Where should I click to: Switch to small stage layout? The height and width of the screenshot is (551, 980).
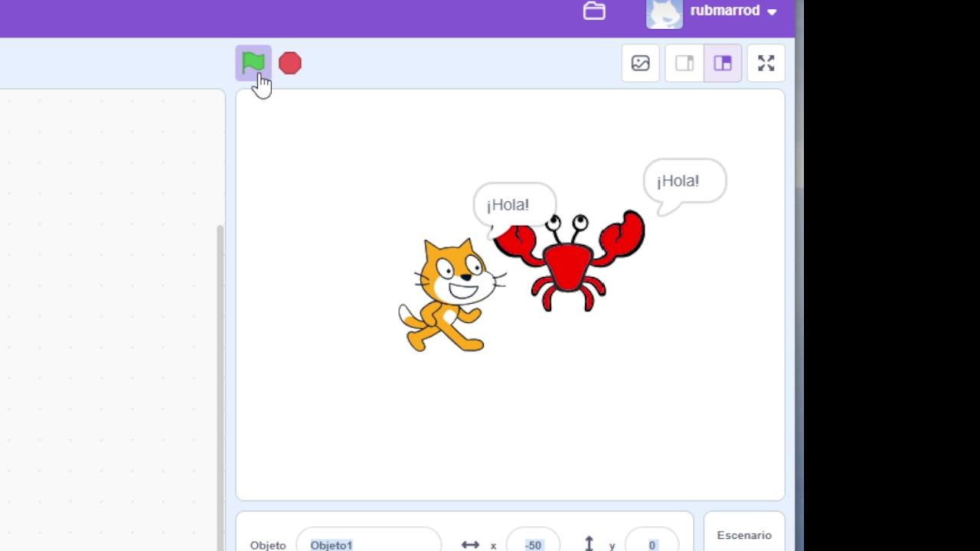(684, 64)
